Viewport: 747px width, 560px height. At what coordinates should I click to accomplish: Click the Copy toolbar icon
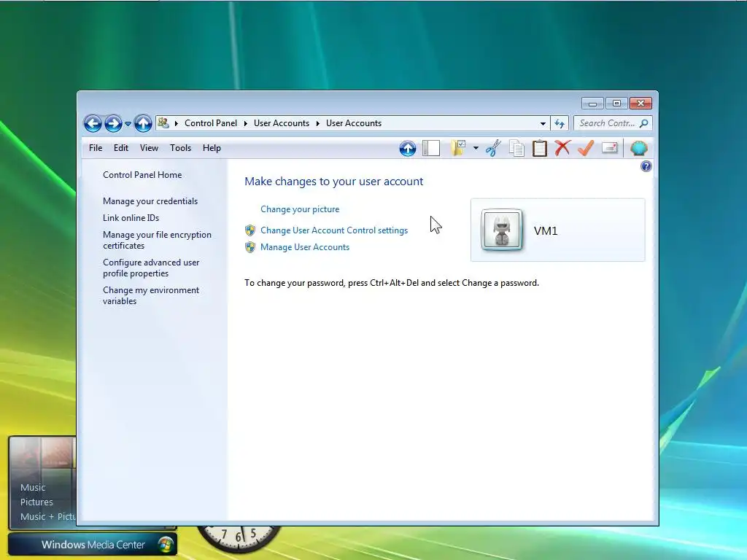coord(516,148)
